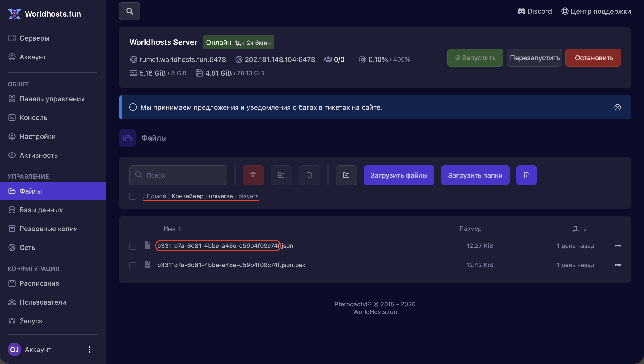Select checkbox for the .json.bak file

click(x=133, y=265)
